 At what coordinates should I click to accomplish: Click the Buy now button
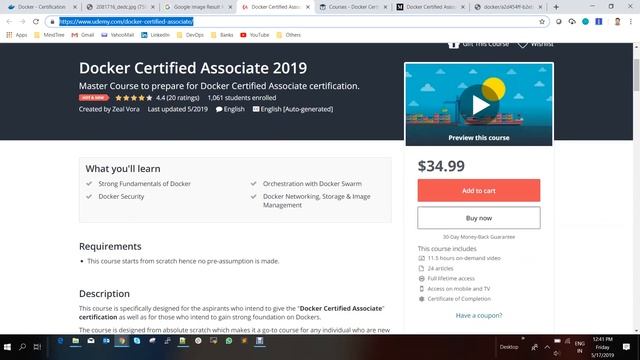click(x=479, y=218)
